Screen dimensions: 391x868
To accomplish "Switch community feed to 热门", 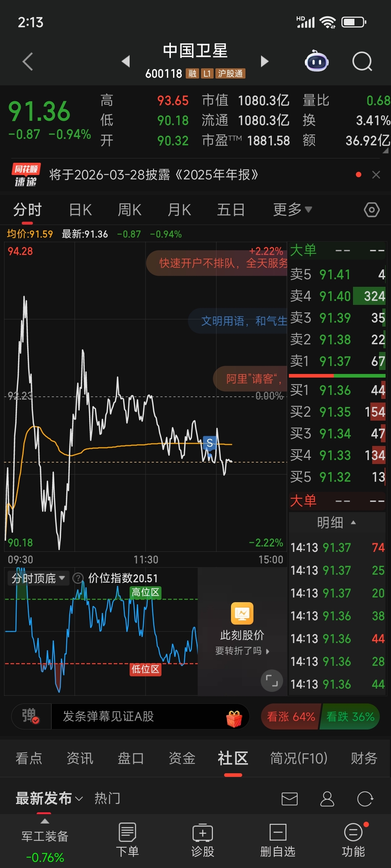I will point(107,798).
